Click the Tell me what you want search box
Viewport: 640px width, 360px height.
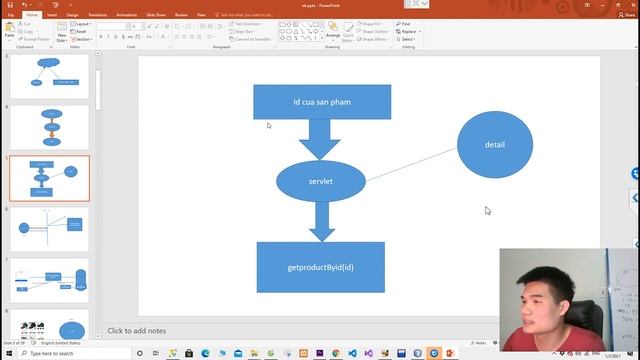click(245, 15)
